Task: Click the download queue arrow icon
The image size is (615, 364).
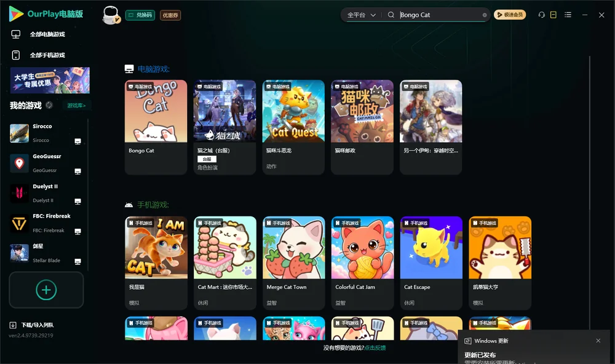Action: coord(13,325)
